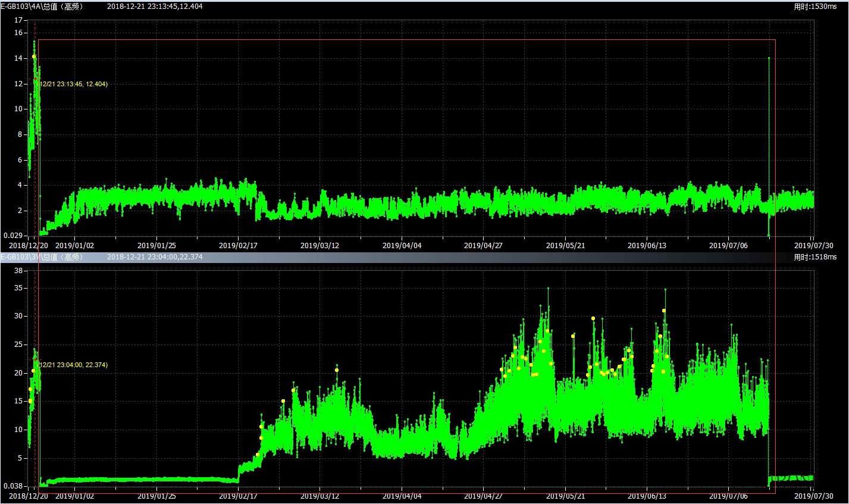This screenshot has height=504, width=849.
Task: Click the 2019/05/21 date label on bottom chart axis
Action: pos(565,496)
